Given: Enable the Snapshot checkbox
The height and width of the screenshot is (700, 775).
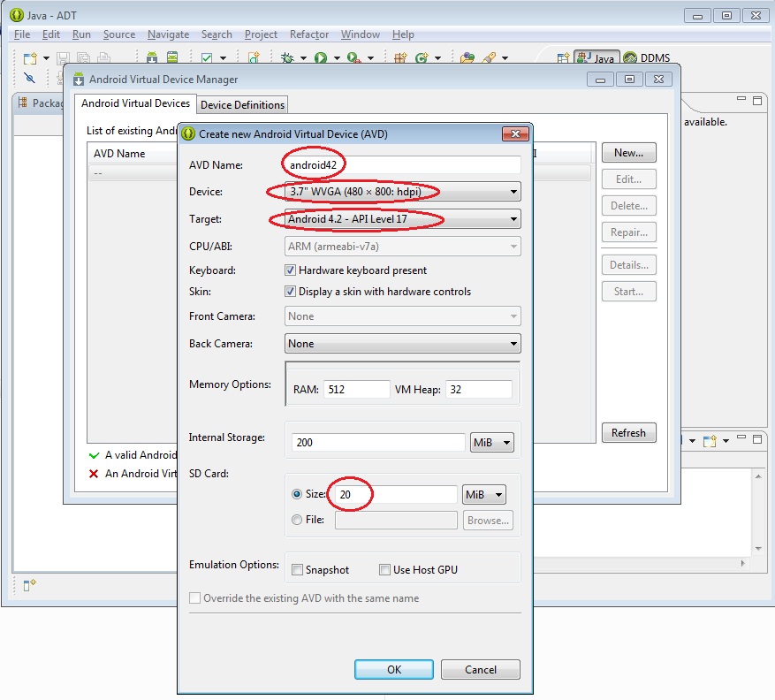Looking at the screenshot, I should 297,570.
